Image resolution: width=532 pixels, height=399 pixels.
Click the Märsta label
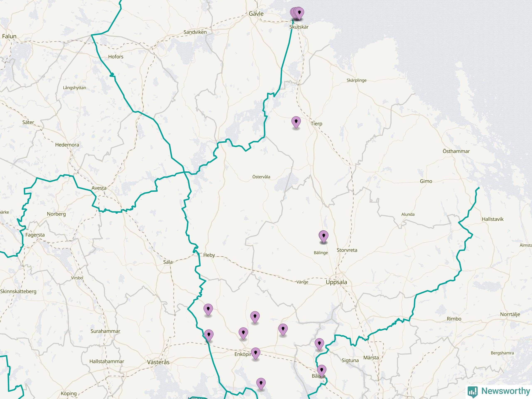(x=371, y=358)
